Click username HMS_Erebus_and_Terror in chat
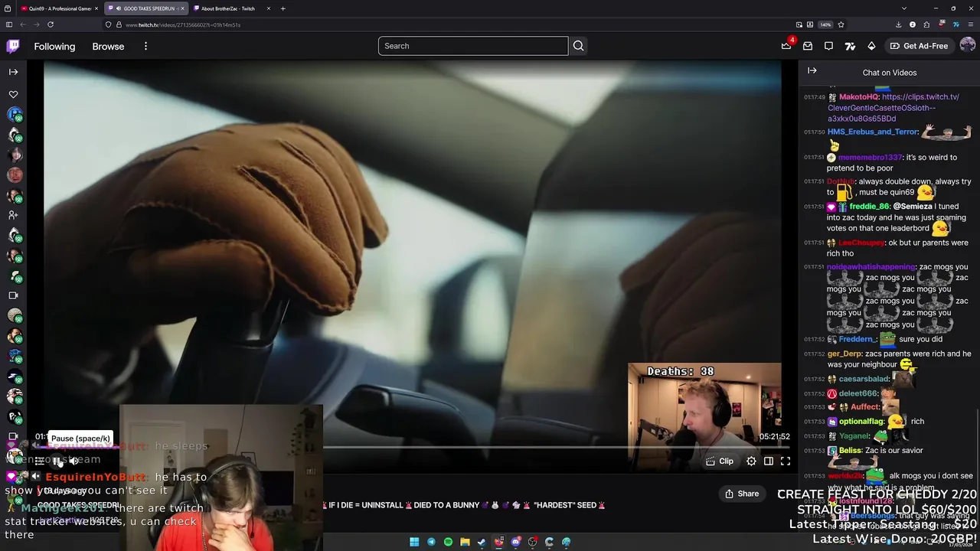 coord(872,132)
